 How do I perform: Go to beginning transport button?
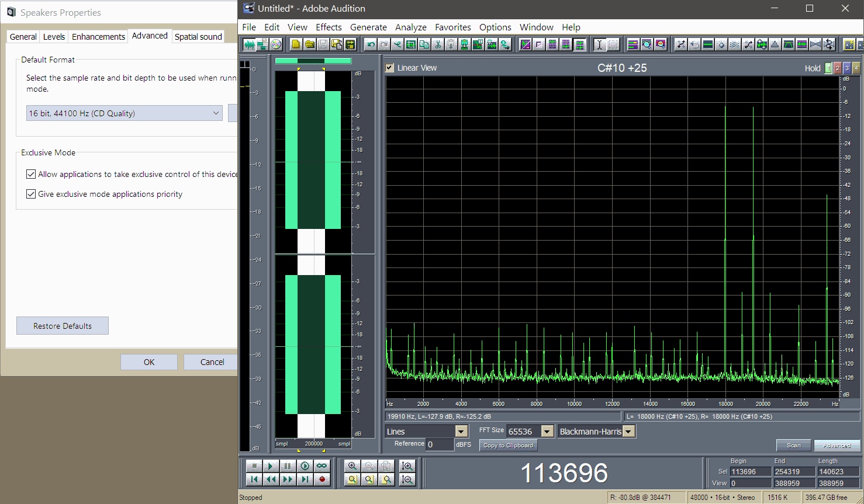(254, 479)
